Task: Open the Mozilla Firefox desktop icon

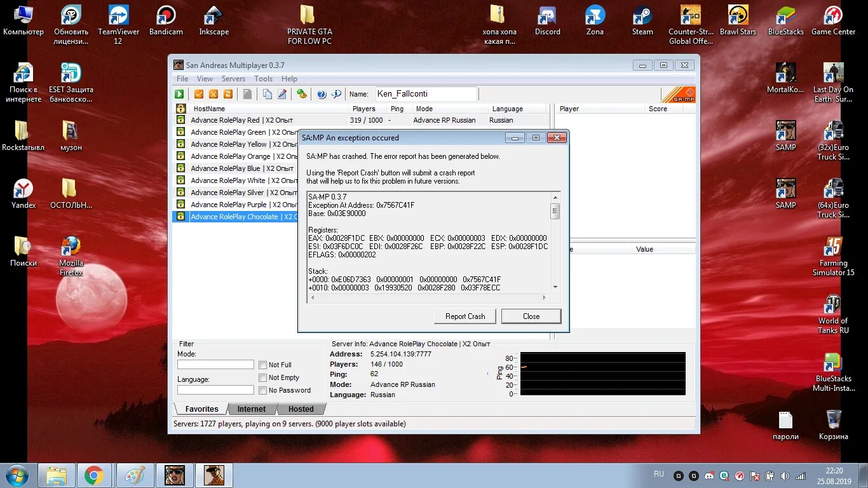Action: 71,256
